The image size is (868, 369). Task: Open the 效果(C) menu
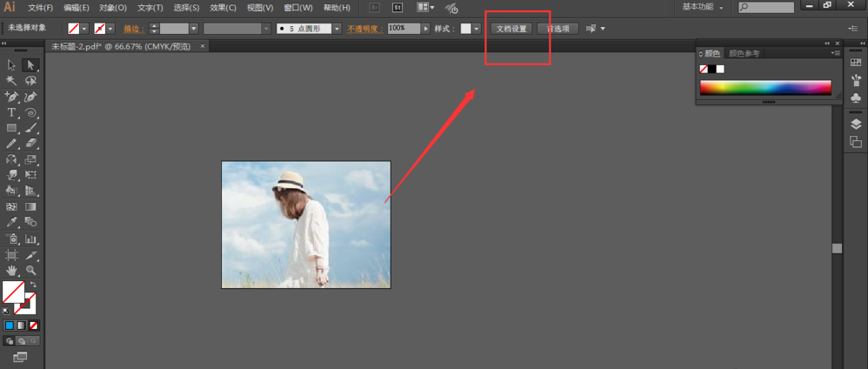[x=224, y=8]
